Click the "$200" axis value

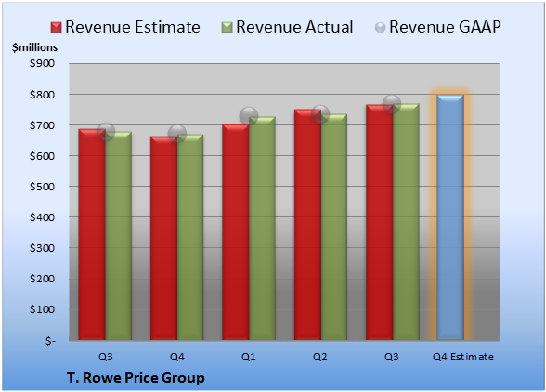[42, 279]
